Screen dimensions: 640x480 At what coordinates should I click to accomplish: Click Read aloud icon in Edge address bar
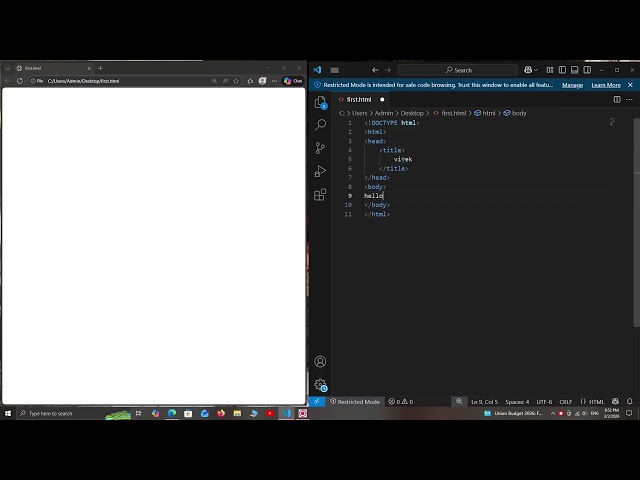tap(225, 81)
